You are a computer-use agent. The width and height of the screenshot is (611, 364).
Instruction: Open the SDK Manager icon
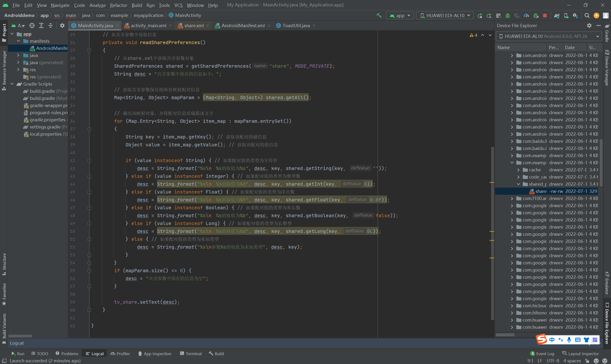pyautogui.click(x=575, y=15)
